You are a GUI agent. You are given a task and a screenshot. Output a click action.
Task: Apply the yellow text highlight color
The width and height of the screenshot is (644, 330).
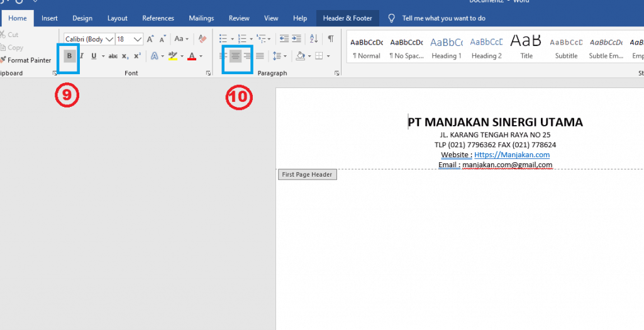click(173, 56)
